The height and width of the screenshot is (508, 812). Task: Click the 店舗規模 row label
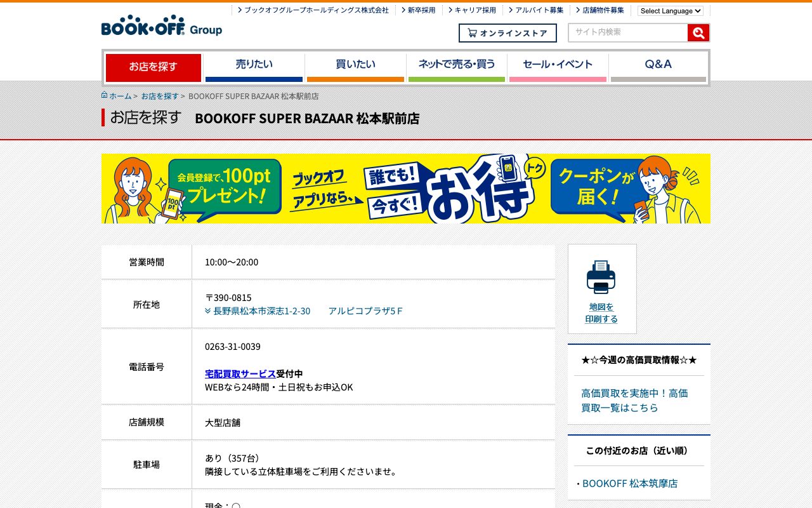point(147,422)
